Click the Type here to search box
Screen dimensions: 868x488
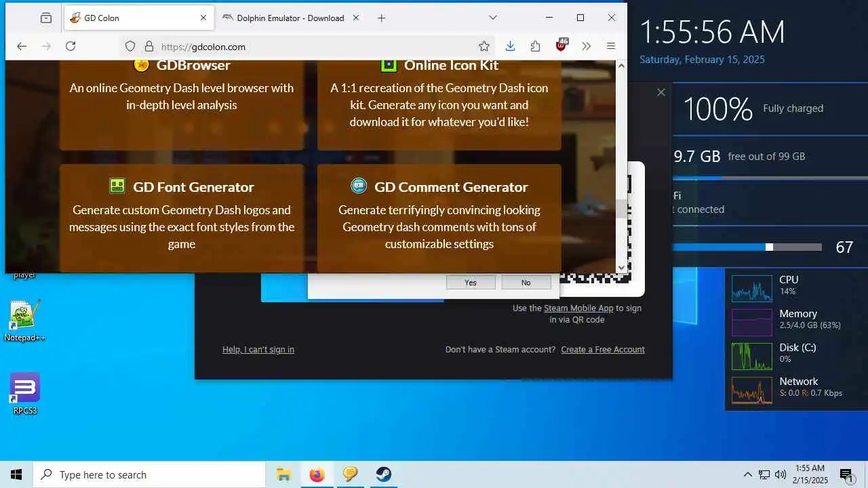(149, 474)
